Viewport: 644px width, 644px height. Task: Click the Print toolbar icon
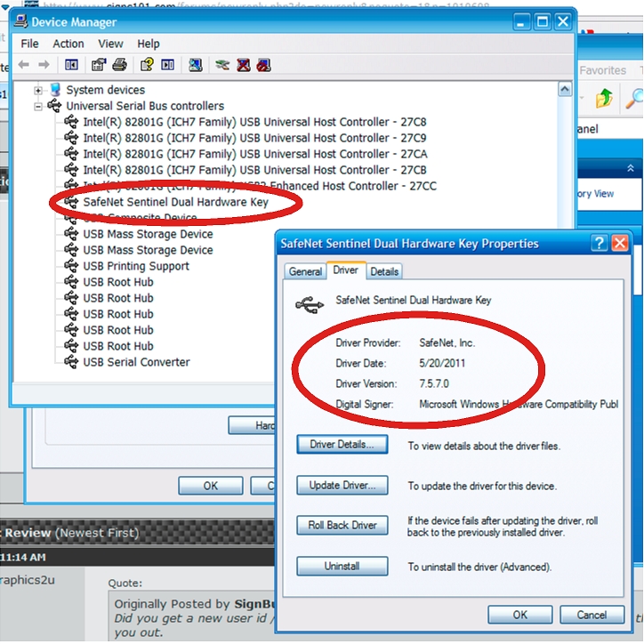120,64
